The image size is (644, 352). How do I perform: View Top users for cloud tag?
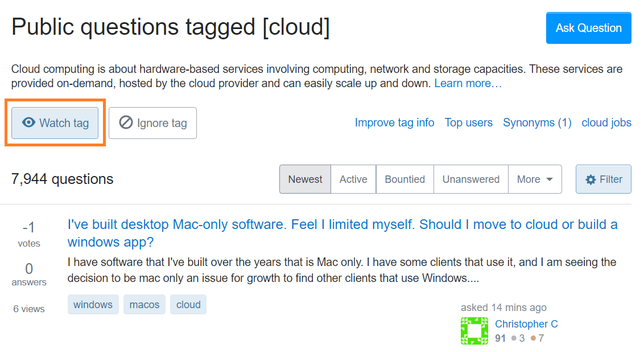tap(468, 122)
